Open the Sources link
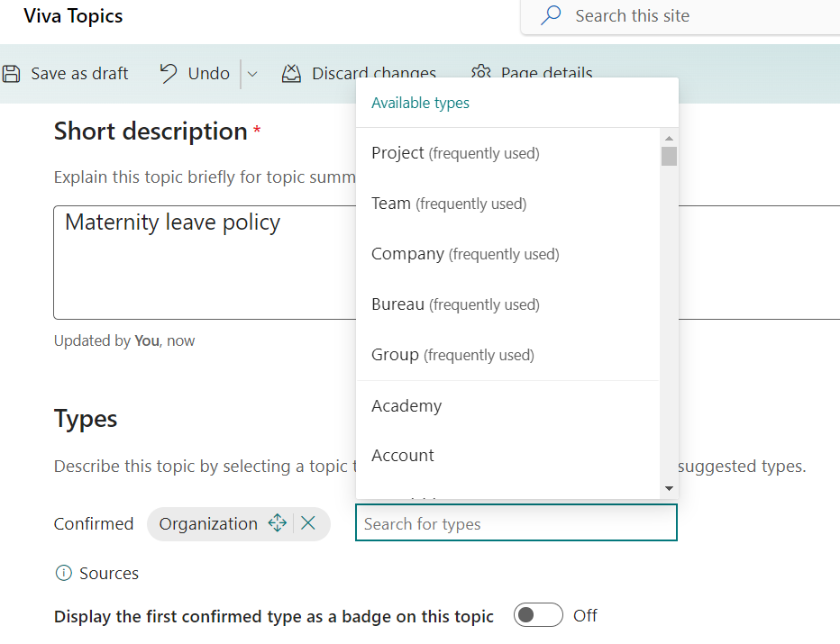 click(109, 574)
